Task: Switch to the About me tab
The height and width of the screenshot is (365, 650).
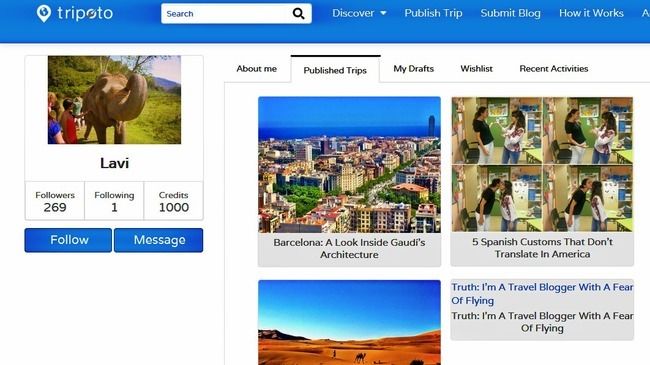Action: 257,69
